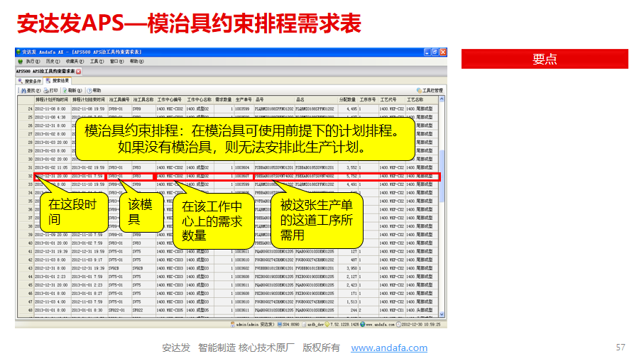Open the 历史 menu
Screen dimensions: 644x361
[53, 62]
